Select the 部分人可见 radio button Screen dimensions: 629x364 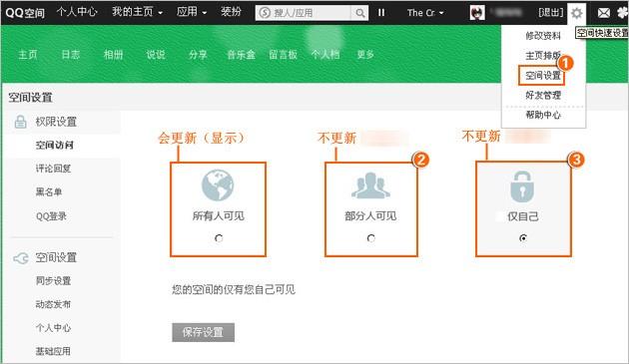[370, 238]
